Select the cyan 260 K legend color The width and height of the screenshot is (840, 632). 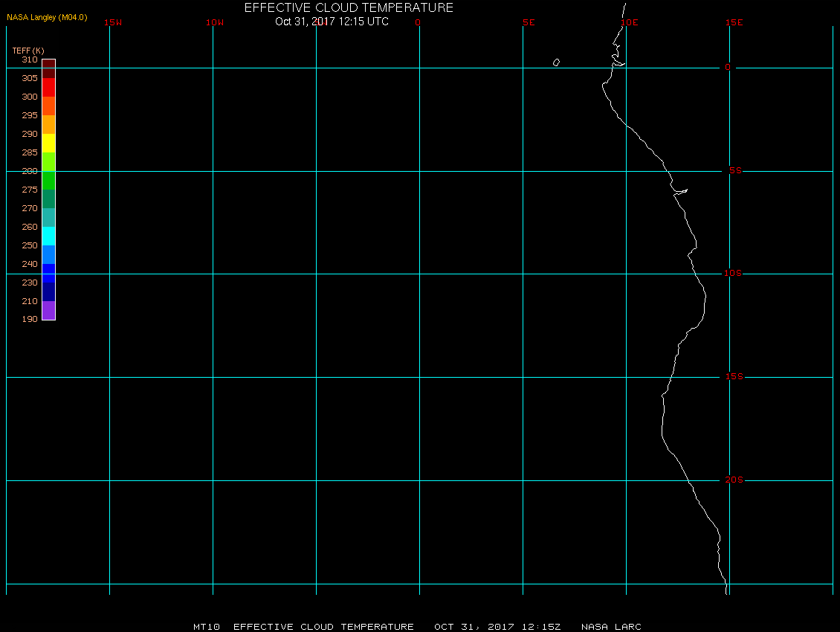tap(49, 236)
